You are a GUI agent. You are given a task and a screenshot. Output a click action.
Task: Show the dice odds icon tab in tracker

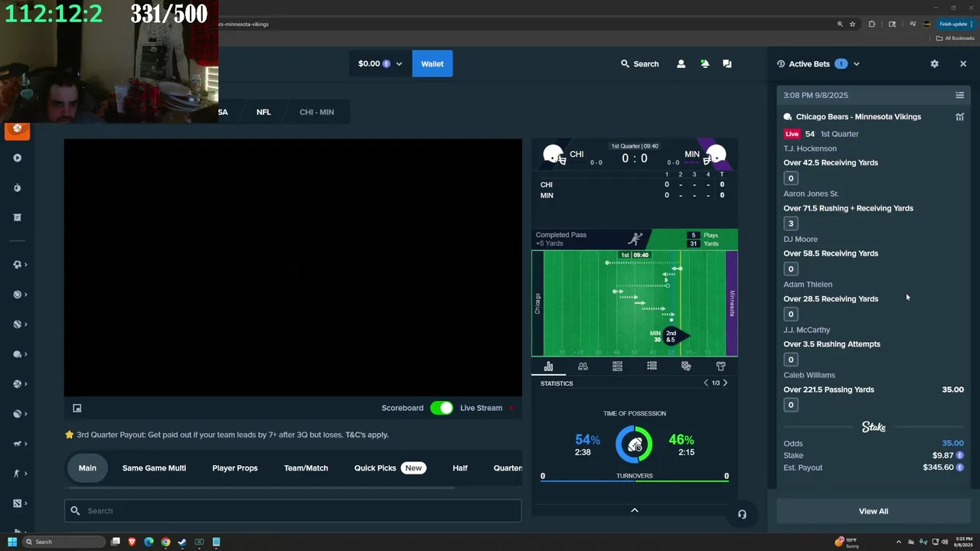coord(686,367)
